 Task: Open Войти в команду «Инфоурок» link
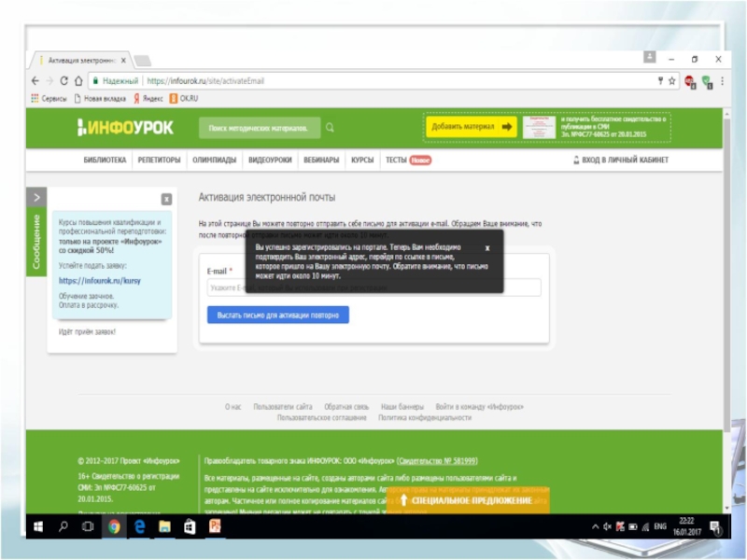479,407
